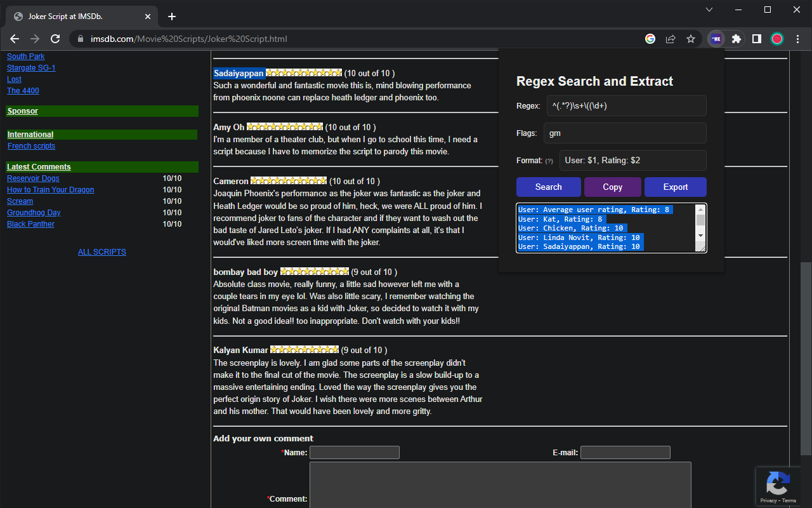Run the regex Search button
812x508 pixels.
click(548, 187)
